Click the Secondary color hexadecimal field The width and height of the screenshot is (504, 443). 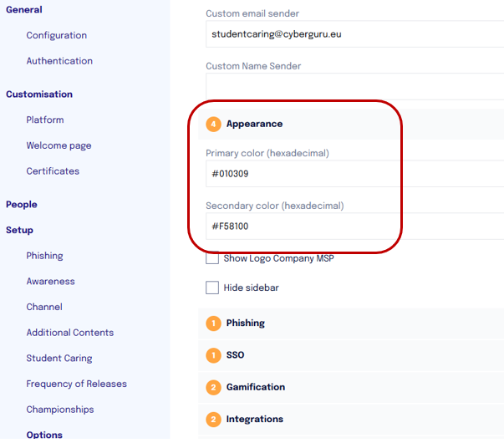(x=351, y=226)
